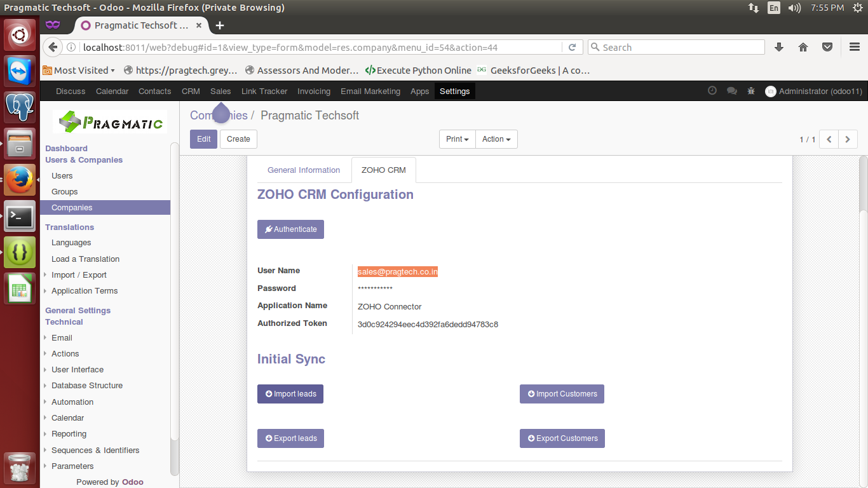Click the Pragmatic company logo
The image size is (868, 488).
[109, 122]
